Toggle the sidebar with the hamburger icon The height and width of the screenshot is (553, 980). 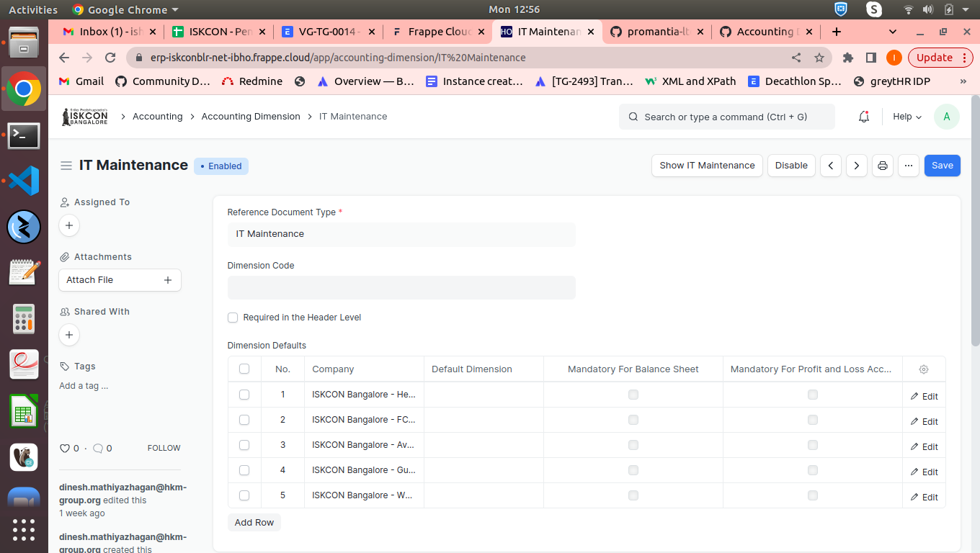coord(66,165)
